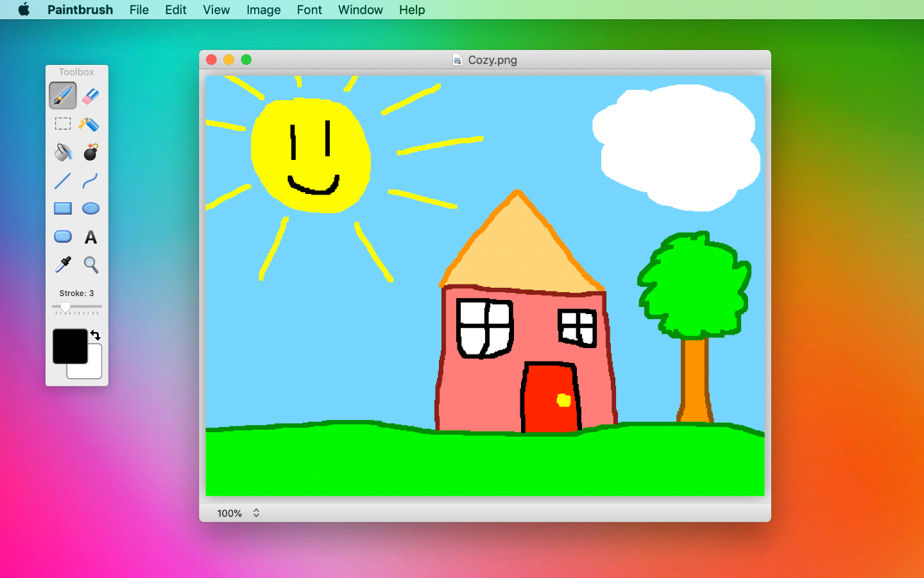Open the Image menu
924x578 pixels.
point(263,10)
